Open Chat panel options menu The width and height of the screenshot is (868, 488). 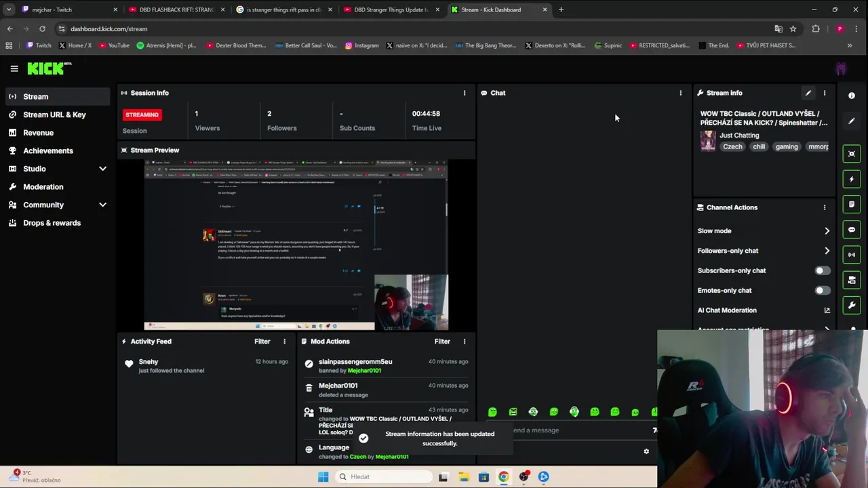[681, 93]
